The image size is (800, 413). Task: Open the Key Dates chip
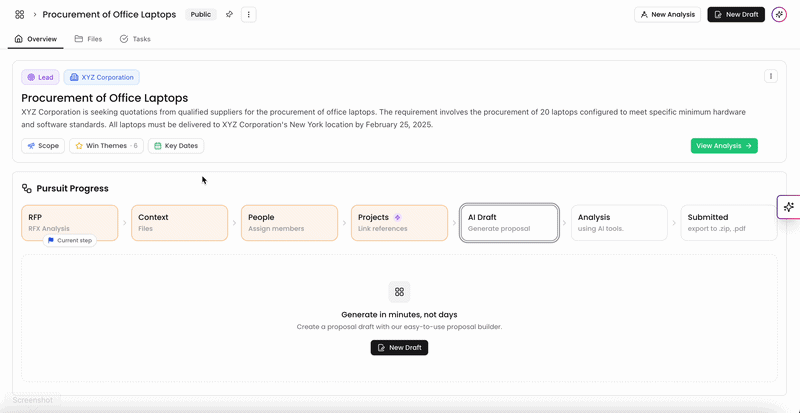point(176,145)
